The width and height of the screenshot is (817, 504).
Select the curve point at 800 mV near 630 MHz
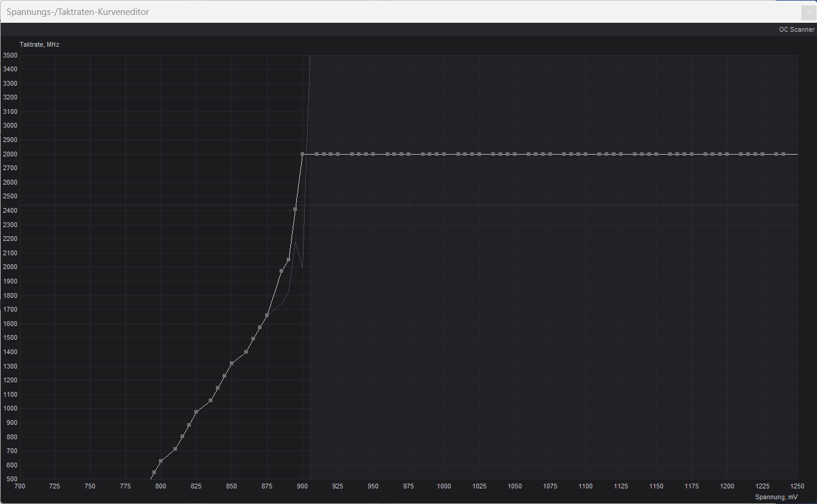[161, 461]
